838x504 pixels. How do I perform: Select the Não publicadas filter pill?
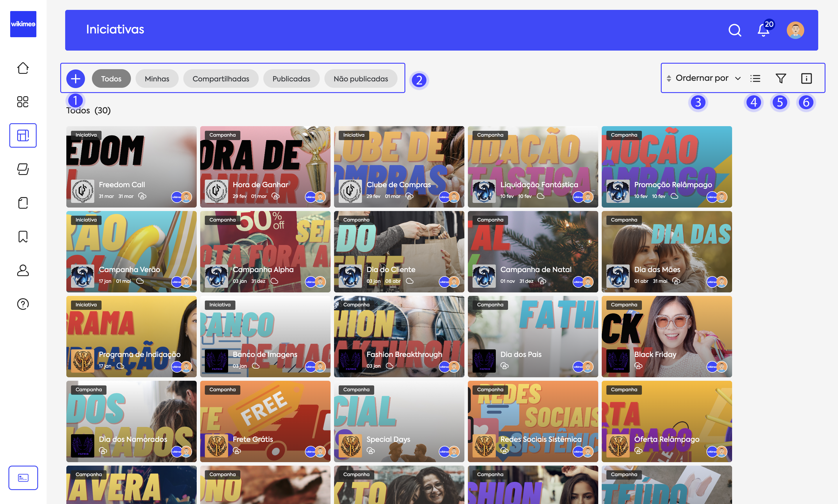coord(360,79)
